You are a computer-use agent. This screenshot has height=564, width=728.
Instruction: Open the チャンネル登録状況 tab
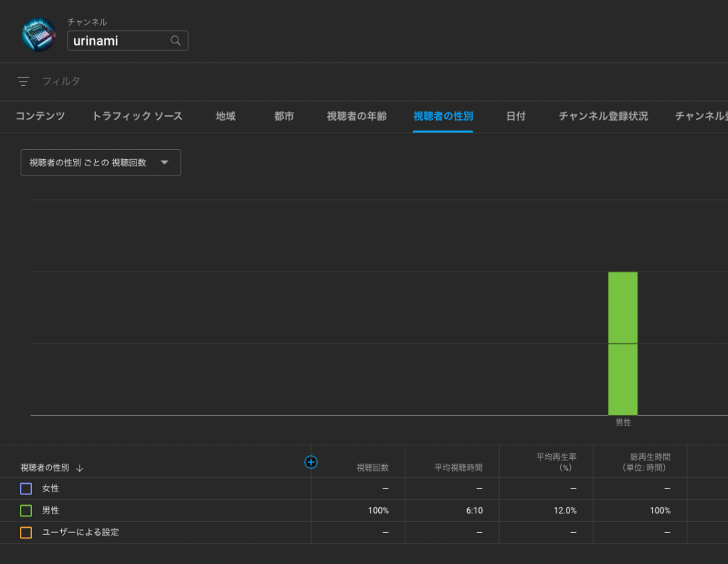pos(603,116)
